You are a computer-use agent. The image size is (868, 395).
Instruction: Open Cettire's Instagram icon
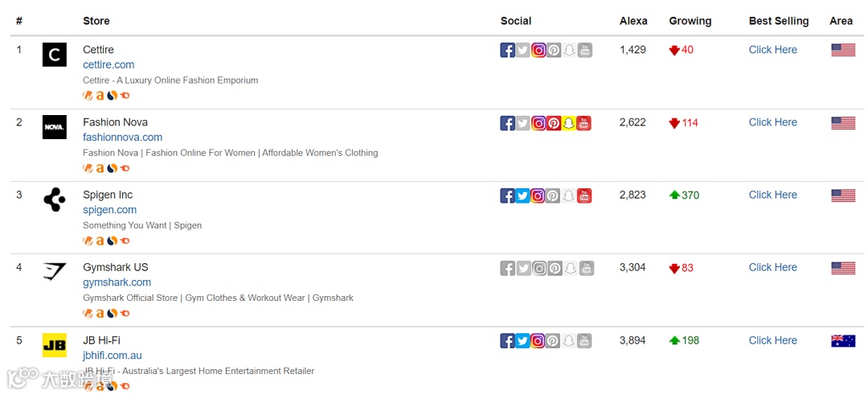[x=538, y=50]
